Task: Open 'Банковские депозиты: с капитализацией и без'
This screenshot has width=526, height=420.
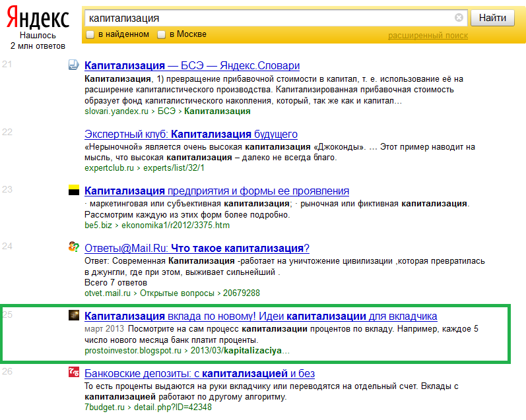Action: [199, 373]
